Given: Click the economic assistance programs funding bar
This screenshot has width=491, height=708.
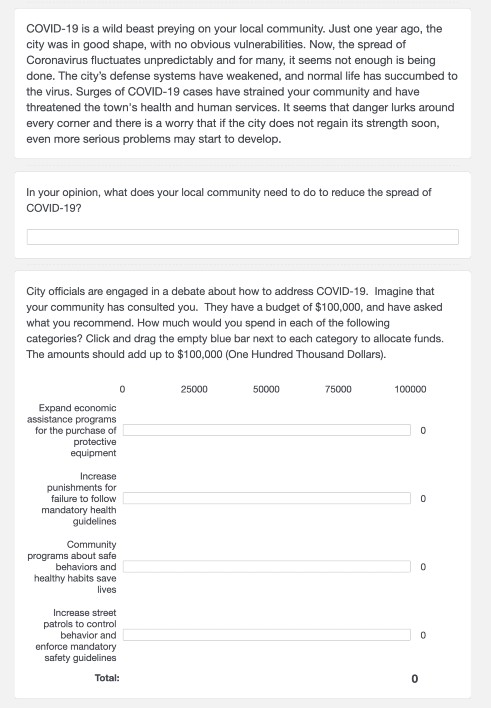Looking at the screenshot, I should (267, 430).
